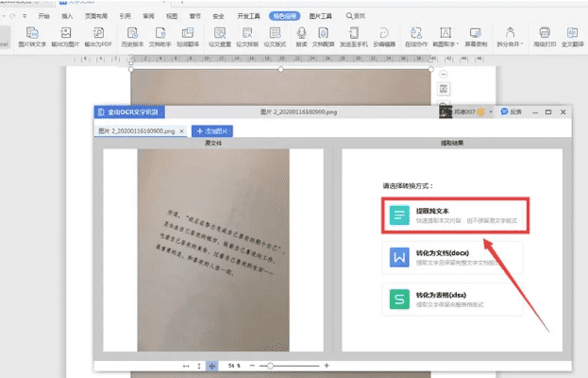This screenshot has width=588, height=378.
Task: Click the 文档配音 ribbon icon
Action: point(323,37)
